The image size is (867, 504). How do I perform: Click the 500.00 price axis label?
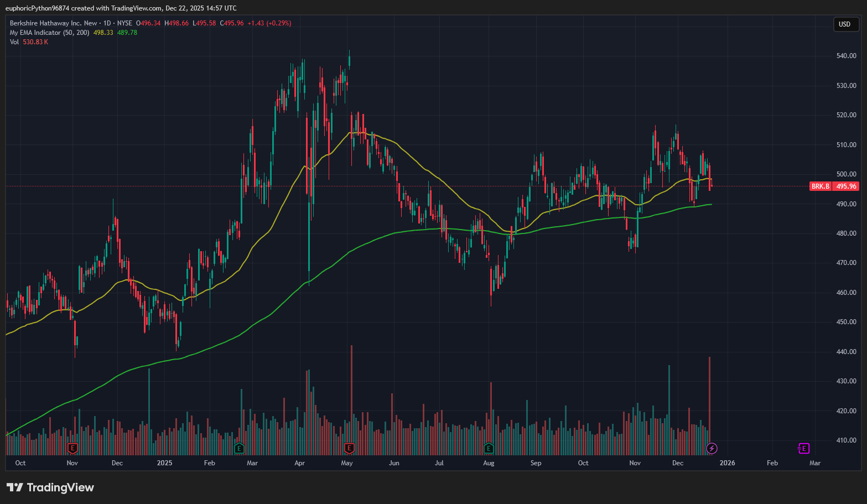pyautogui.click(x=847, y=174)
